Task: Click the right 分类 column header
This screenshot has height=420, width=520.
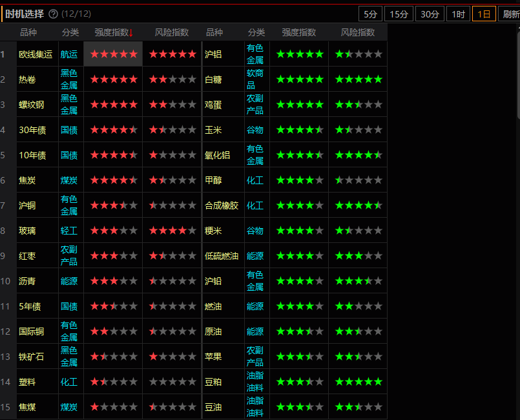Action: coord(256,32)
